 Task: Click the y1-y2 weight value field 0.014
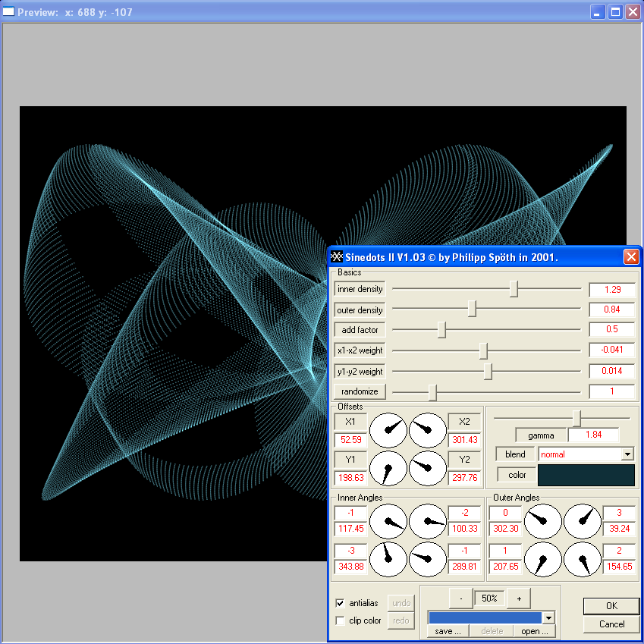click(612, 371)
